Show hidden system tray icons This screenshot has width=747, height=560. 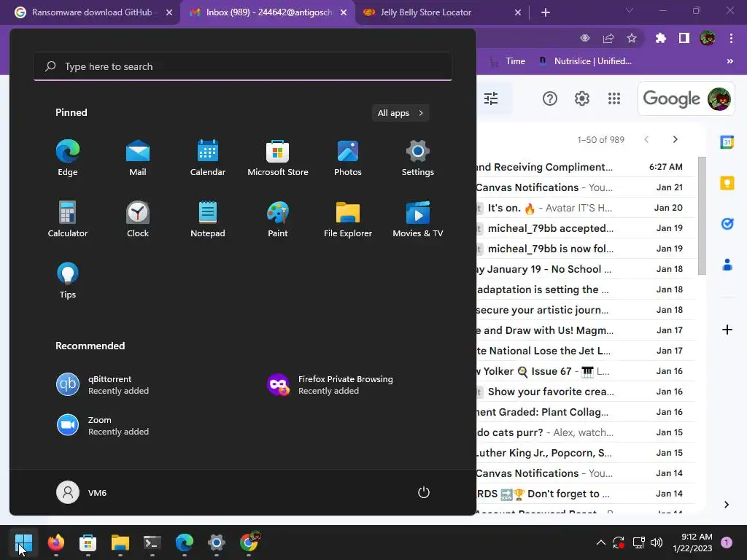click(601, 542)
